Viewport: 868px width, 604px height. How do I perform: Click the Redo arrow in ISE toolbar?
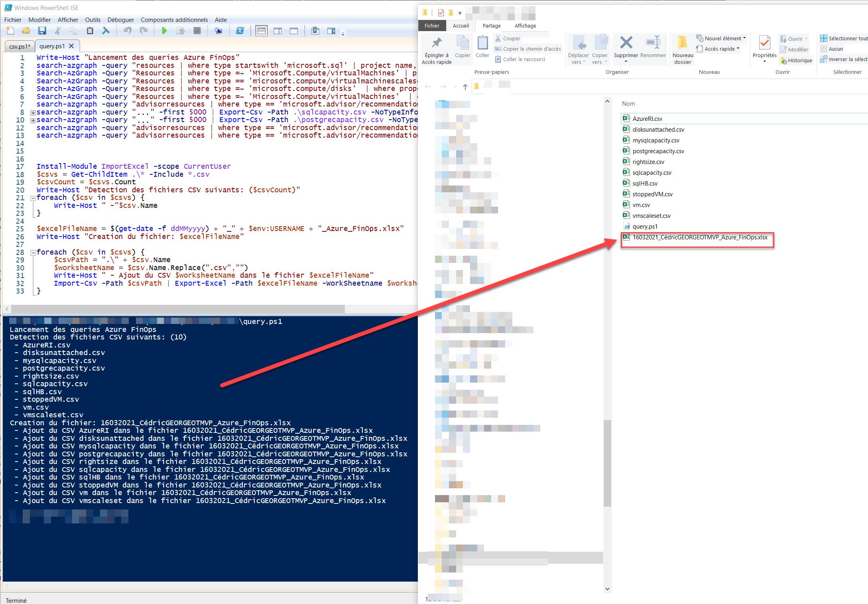[144, 31]
